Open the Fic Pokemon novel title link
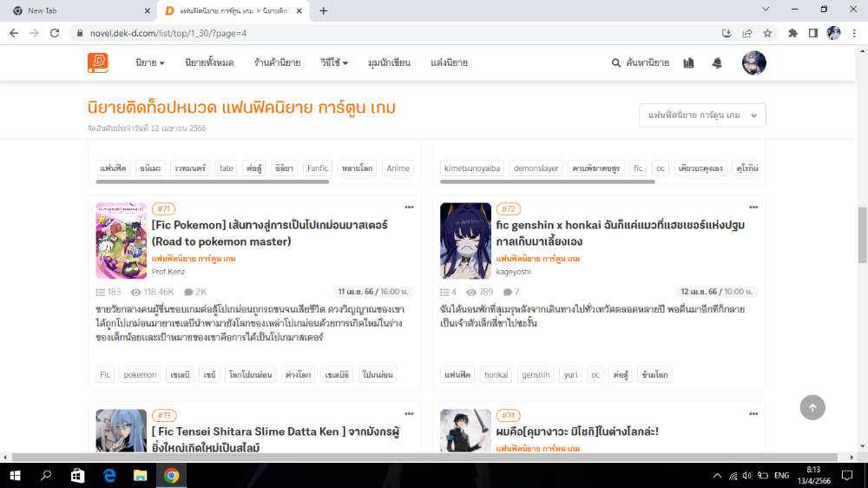Image resolution: width=868 pixels, height=488 pixels. point(270,234)
